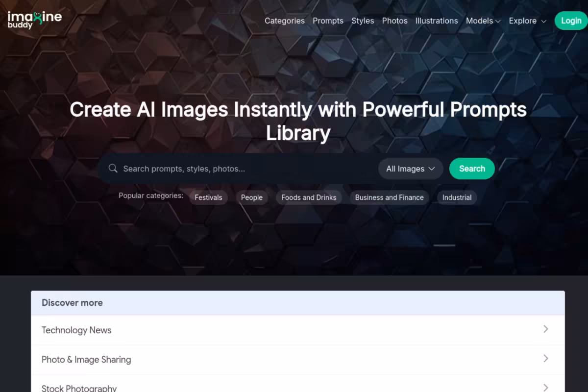
Task: Click the Login button
Action: [x=571, y=21]
